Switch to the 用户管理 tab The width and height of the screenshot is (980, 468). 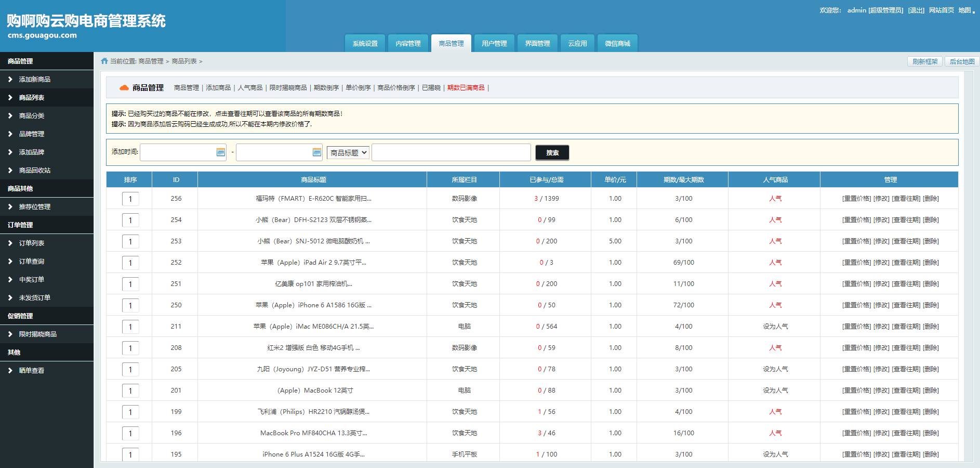click(x=494, y=44)
